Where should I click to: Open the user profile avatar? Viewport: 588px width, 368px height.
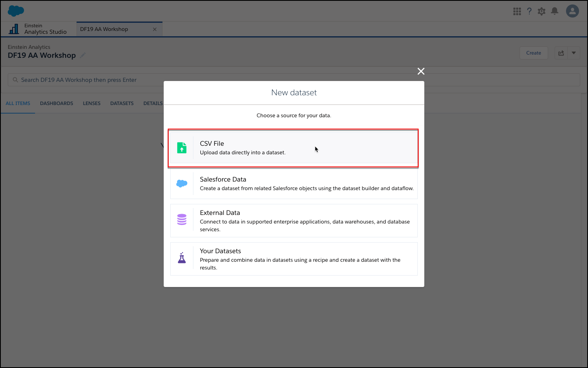click(573, 11)
